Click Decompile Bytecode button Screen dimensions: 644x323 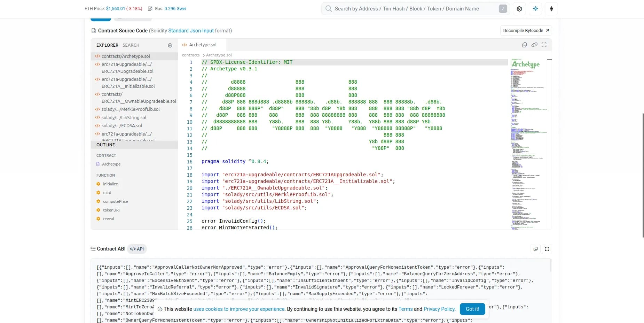pyautogui.click(x=526, y=31)
